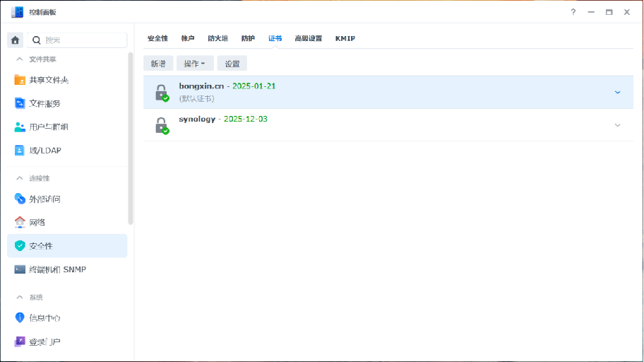Open 终端机和 SNMP terminal icon
This screenshot has width=644, height=362.
click(20, 269)
